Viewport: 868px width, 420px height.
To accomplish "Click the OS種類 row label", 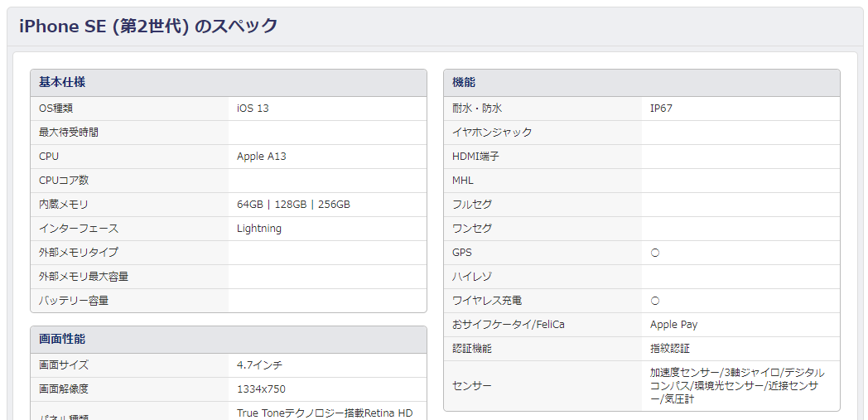I will tap(55, 109).
